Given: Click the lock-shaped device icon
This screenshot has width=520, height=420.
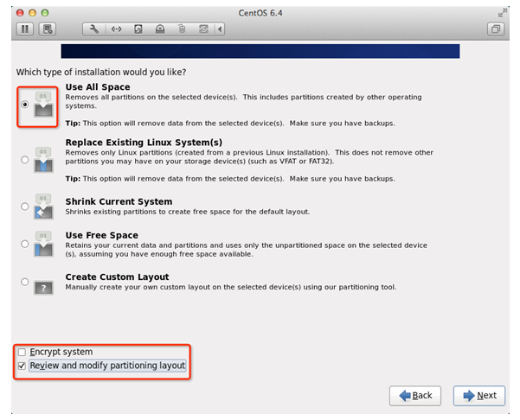Looking at the screenshot, I should [x=160, y=29].
